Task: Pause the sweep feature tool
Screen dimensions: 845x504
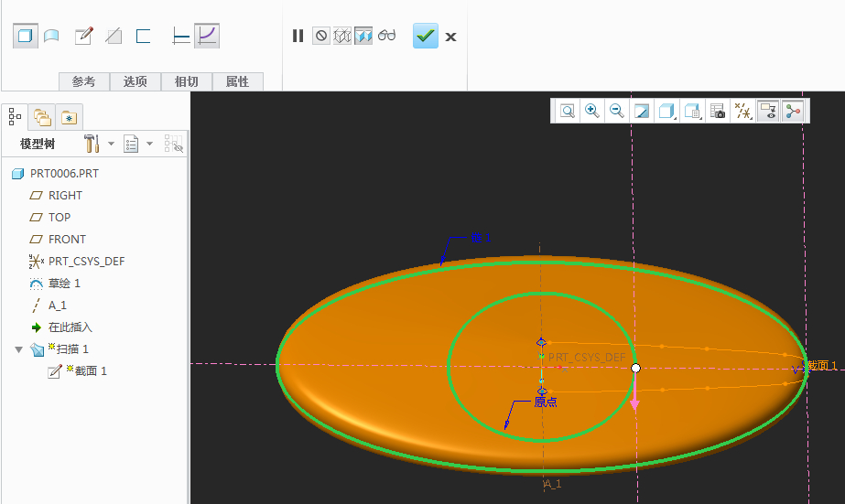Action: click(298, 36)
